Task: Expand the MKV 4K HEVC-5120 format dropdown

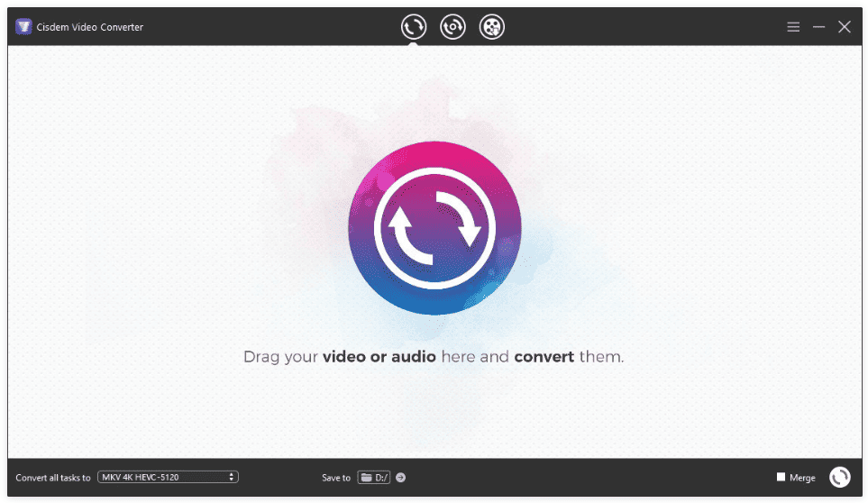Action: coord(168,477)
